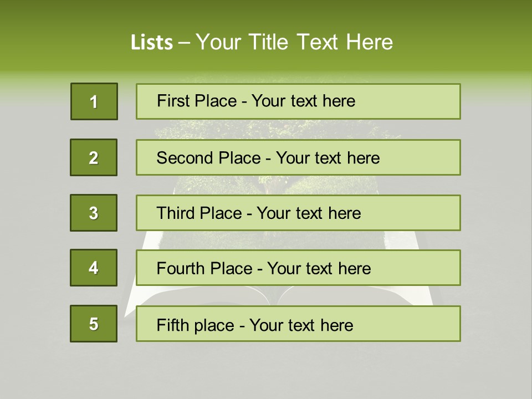Click the 'Second Place - Your text here' bar
Image resolution: width=532 pixels, height=399 pixels.
tap(298, 157)
